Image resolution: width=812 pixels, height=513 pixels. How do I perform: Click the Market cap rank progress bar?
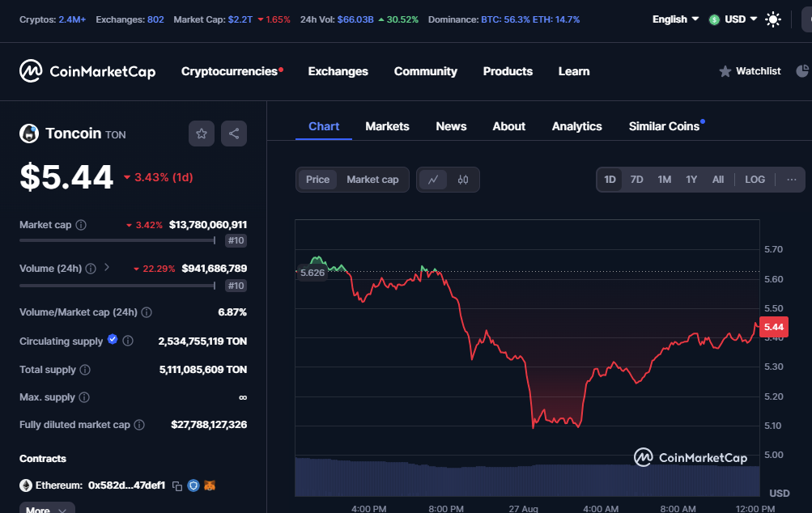117,240
